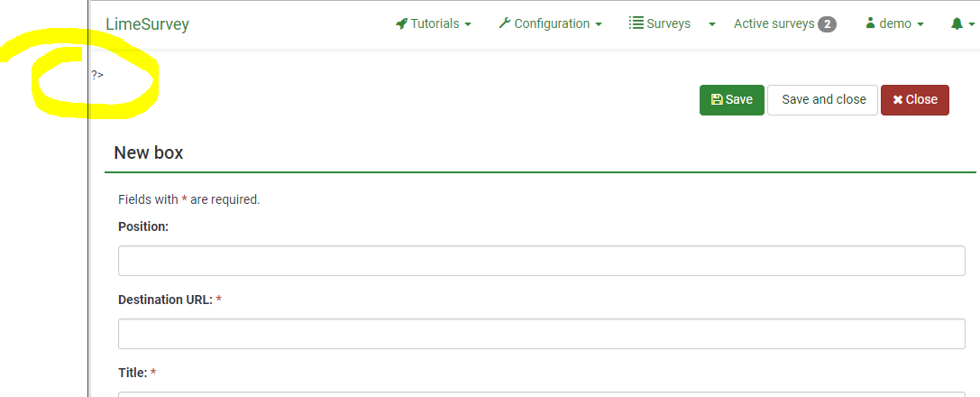Expand the demo user dropdown caret
The width and height of the screenshot is (980, 397).
920,25
